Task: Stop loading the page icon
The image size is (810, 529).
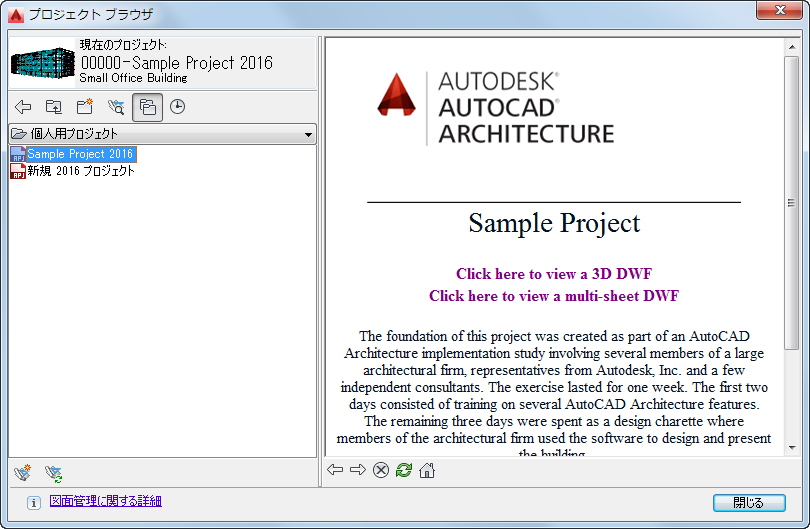Action: [x=381, y=470]
